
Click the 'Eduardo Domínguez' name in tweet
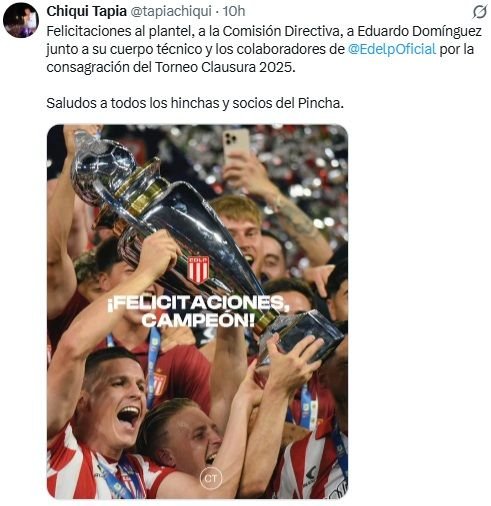click(x=420, y=31)
